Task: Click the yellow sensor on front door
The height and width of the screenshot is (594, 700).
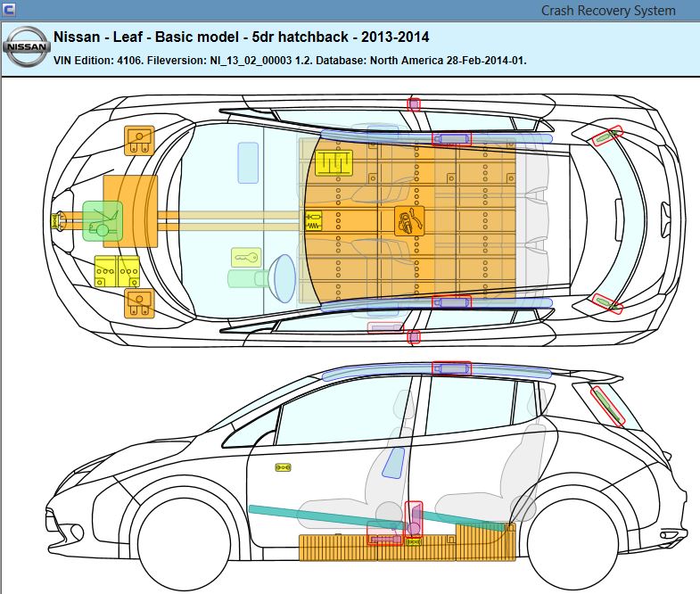Action: tap(284, 466)
